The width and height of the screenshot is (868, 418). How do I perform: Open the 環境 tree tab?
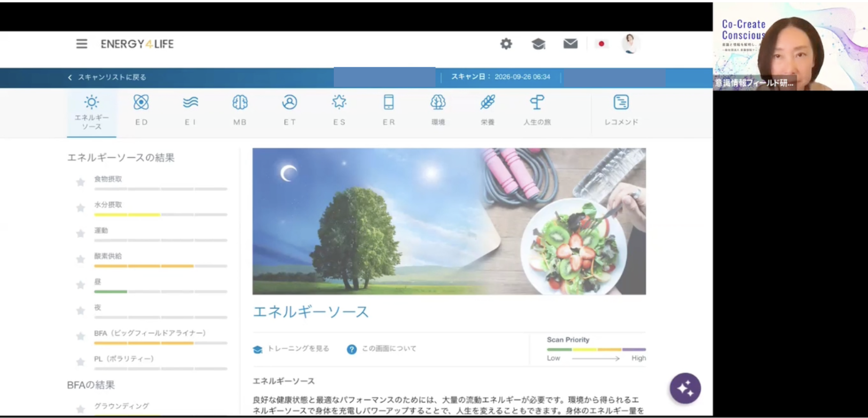coord(438,110)
